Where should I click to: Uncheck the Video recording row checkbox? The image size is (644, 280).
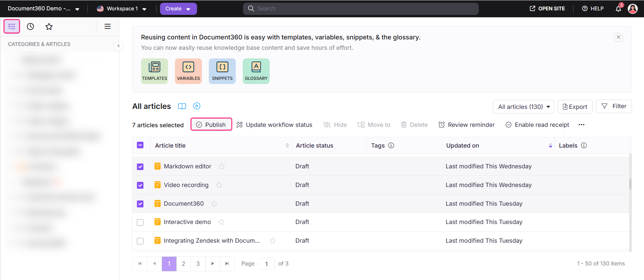[x=140, y=185]
